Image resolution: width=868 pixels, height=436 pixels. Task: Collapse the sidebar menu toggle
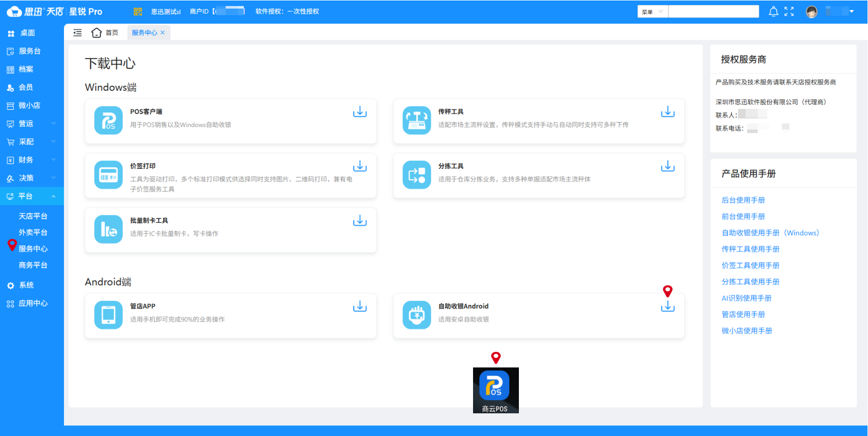pyautogui.click(x=78, y=33)
